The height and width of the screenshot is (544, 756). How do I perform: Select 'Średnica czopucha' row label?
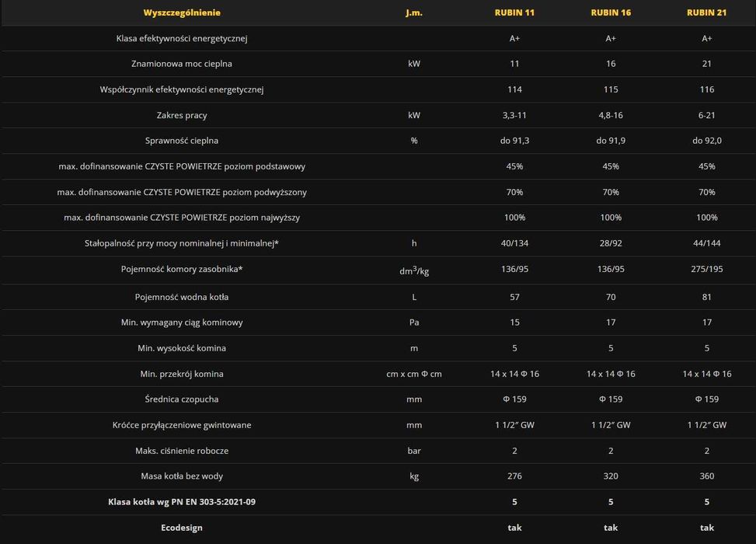click(x=182, y=399)
